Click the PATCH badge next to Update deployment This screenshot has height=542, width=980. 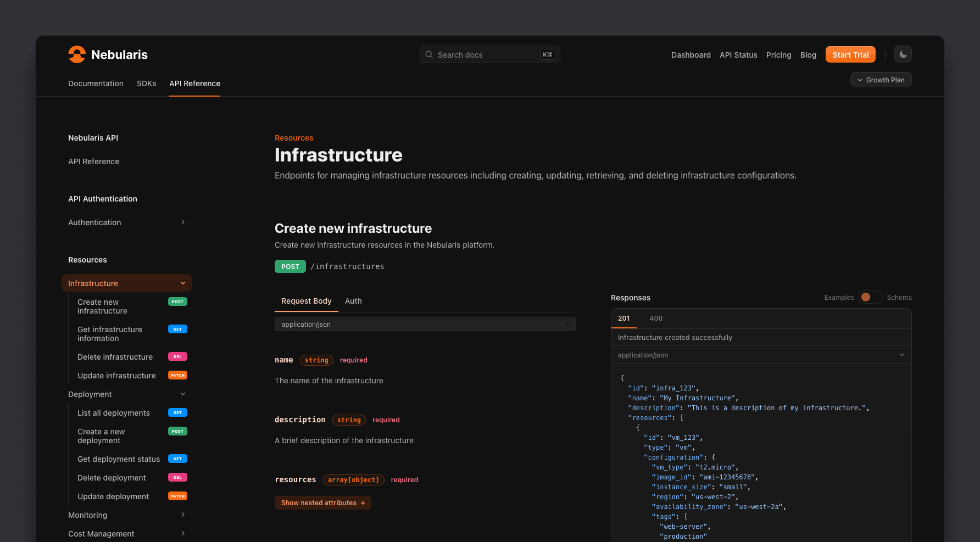[177, 496]
